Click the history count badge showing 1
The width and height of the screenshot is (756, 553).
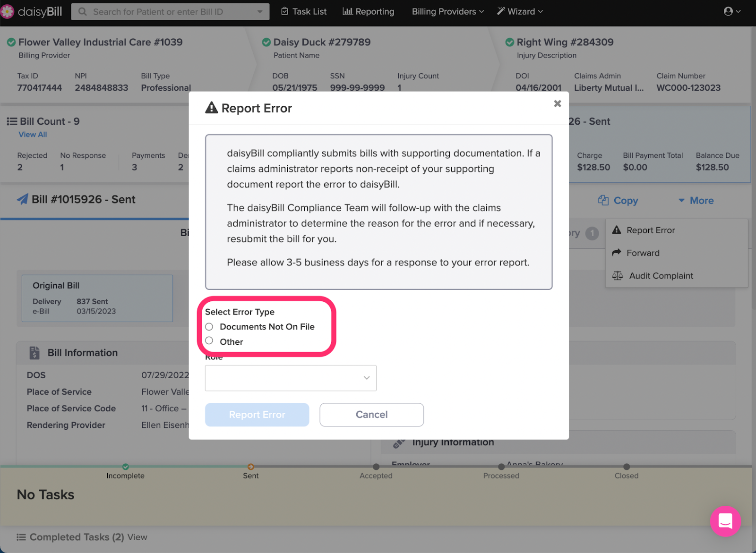pyautogui.click(x=592, y=233)
